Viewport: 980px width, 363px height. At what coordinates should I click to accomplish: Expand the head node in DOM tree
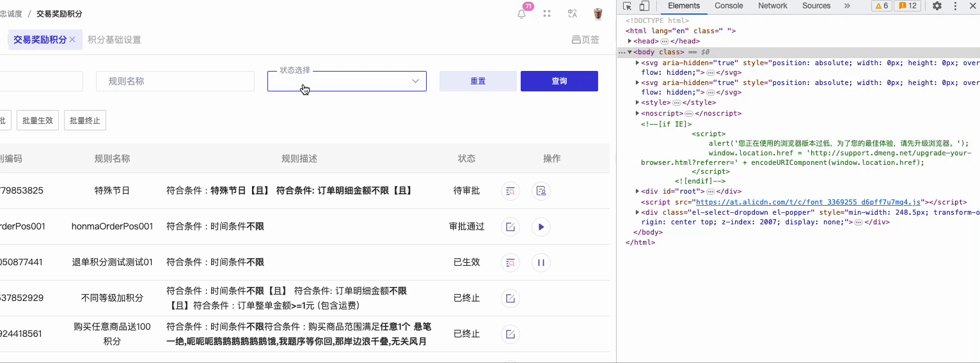(x=630, y=42)
